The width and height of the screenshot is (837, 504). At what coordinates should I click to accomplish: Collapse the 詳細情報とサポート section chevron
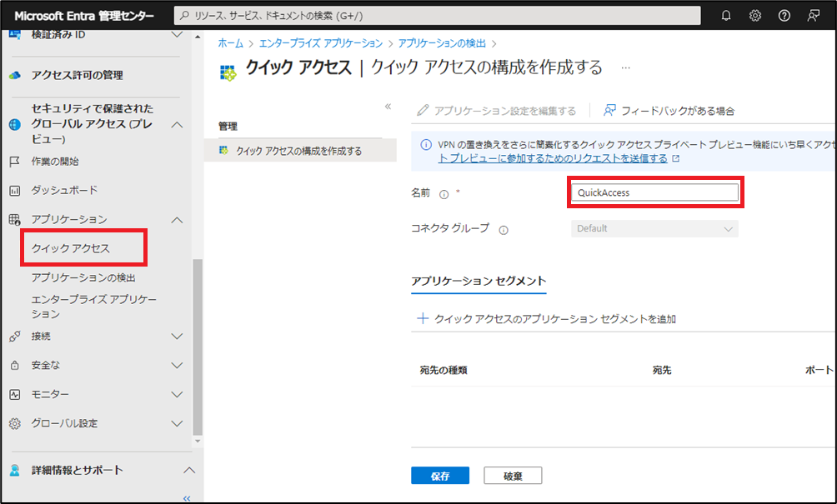click(x=189, y=471)
